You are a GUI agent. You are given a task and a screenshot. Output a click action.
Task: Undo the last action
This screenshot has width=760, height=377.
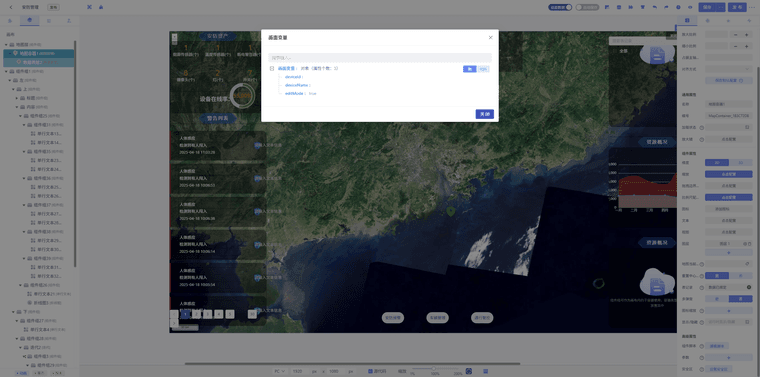(655, 7)
